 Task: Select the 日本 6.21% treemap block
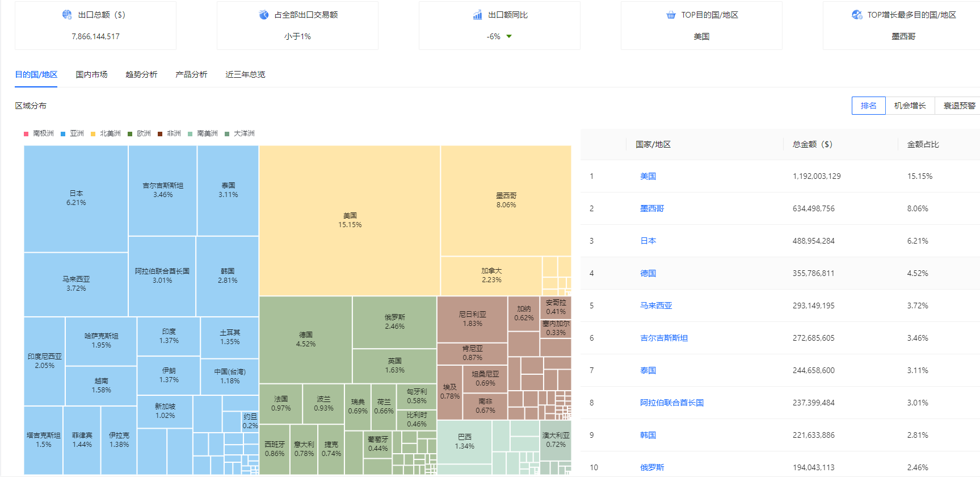pyautogui.click(x=76, y=198)
